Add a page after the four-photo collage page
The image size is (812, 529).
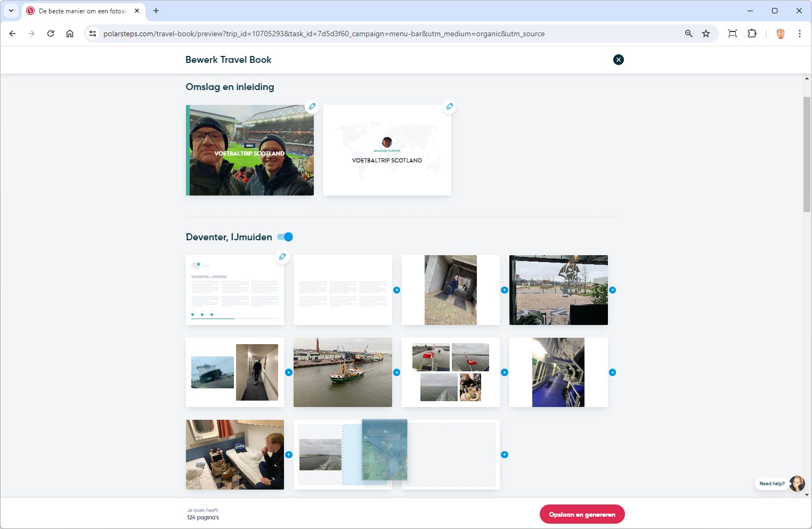point(505,372)
